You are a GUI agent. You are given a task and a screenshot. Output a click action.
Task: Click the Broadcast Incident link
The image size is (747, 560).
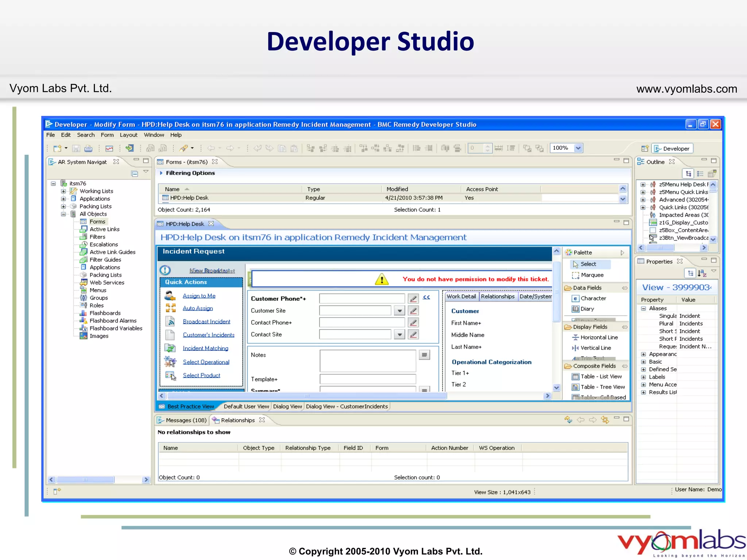pos(206,321)
